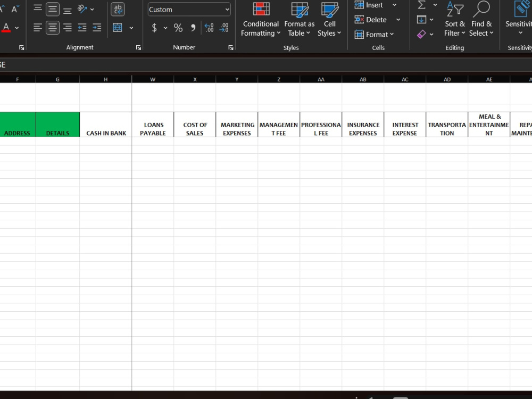The height and width of the screenshot is (399, 532).
Task: Select the CASH IN BANK cell
Action: coord(105,124)
